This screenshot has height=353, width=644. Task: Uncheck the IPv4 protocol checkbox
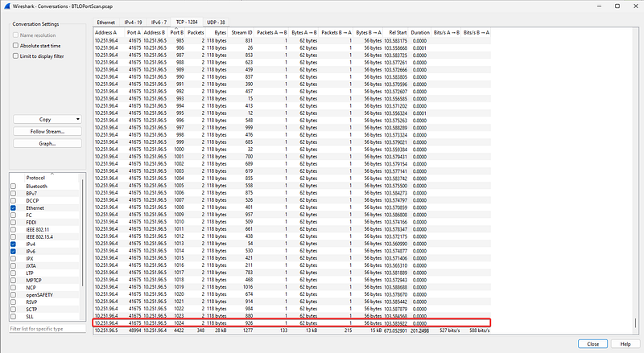click(13, 244)
